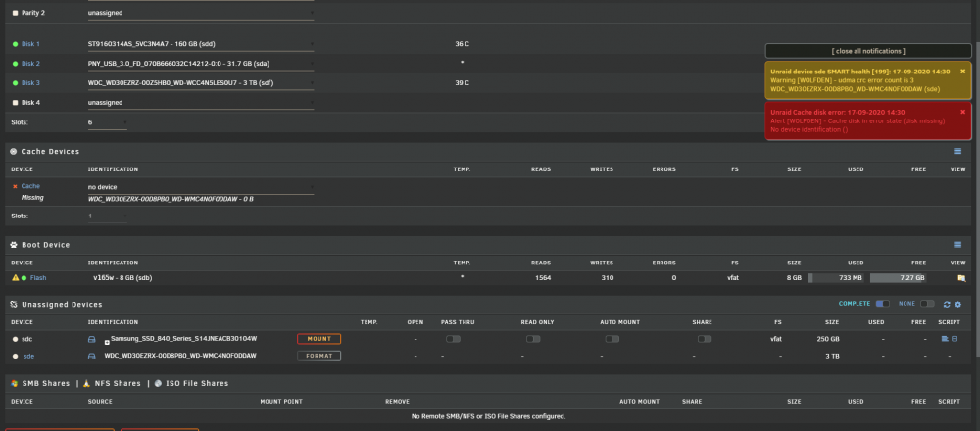Open Disk 2 device dropdown
This screenshot has height=431, width=980.
(201, 64)
